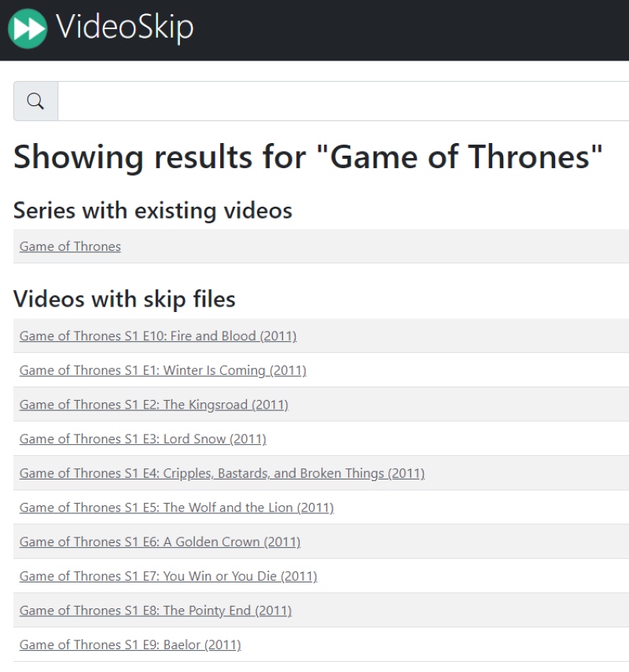Open the S1 E3: Lord Snow entry
The width and height of the screenshot is (629, 672).
pos(143,439)
